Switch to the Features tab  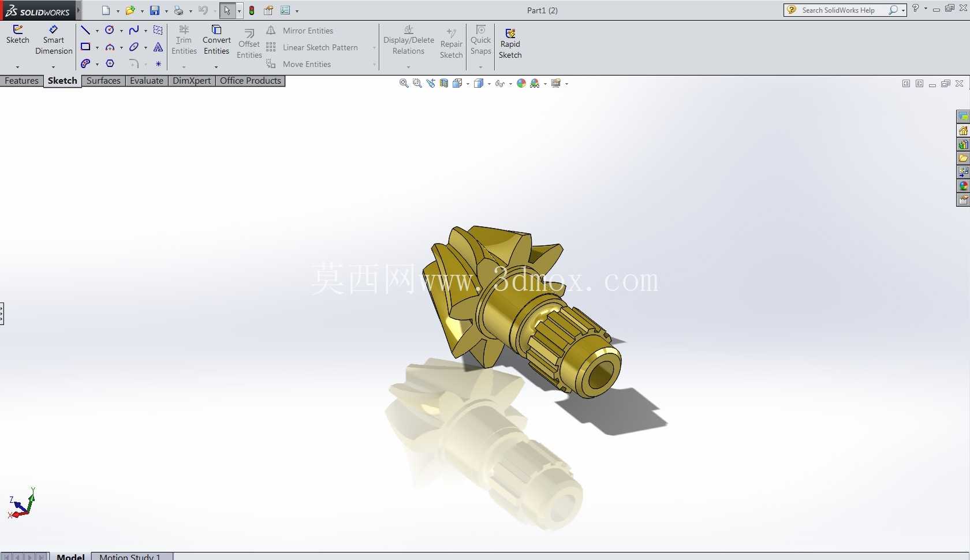click(x=21, y=81)
